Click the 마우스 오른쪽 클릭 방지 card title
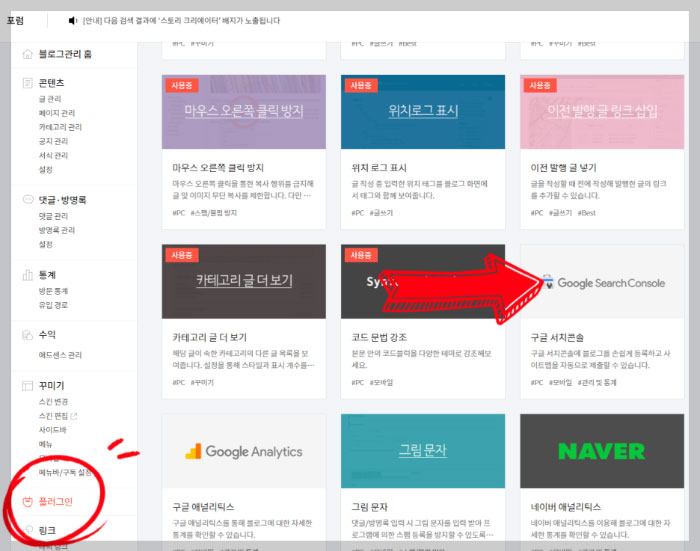Screen dimensions: 700x551 click(x=218, y=168)
